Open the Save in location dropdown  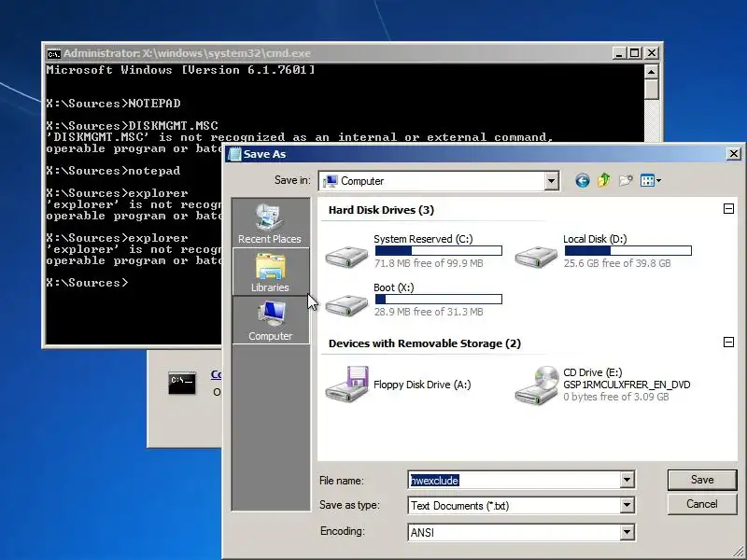[x=551, y=181]
